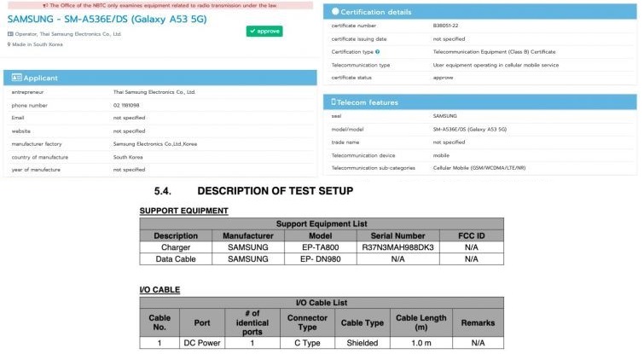The image size is (644, 354).
Task: Select the Certification details panel header
Action: (x=482, y=12)
